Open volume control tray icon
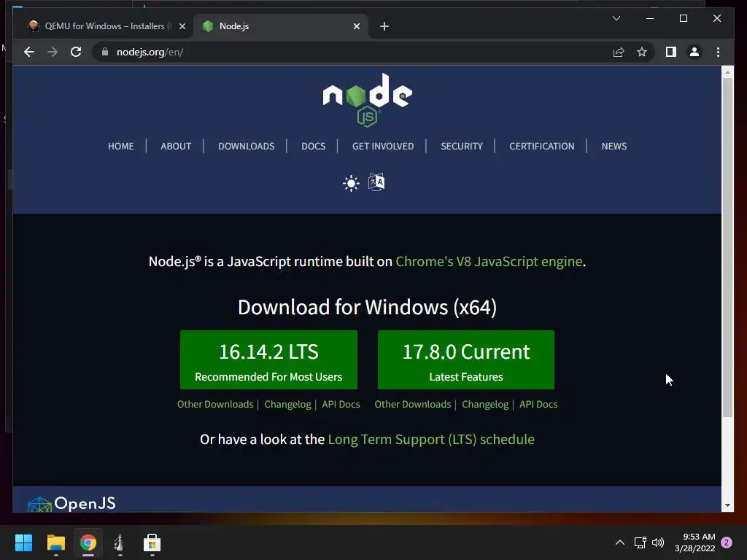 [x=658, y=542]
